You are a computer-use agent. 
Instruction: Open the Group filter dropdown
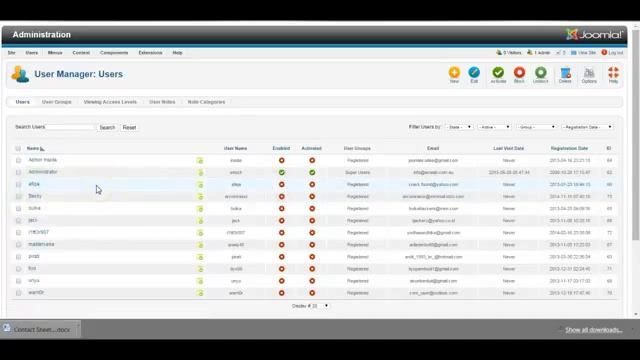(x=536, y=127)
